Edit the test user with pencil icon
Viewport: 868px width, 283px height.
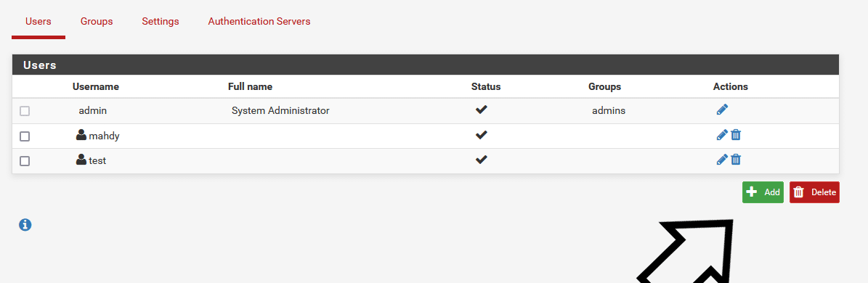pyautogui.click(x=722, y=160)
